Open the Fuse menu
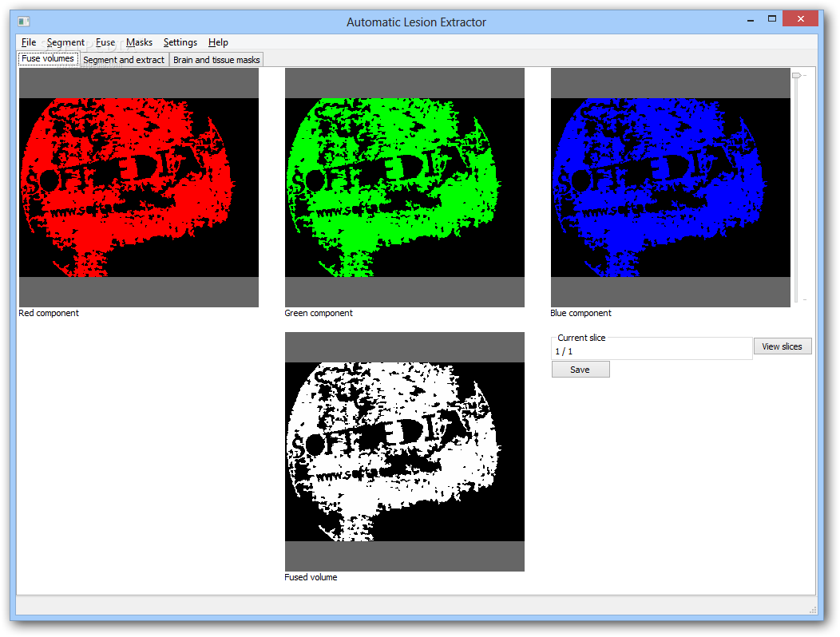Viewport: 840px width, 637px height. (x=105, y=42)
